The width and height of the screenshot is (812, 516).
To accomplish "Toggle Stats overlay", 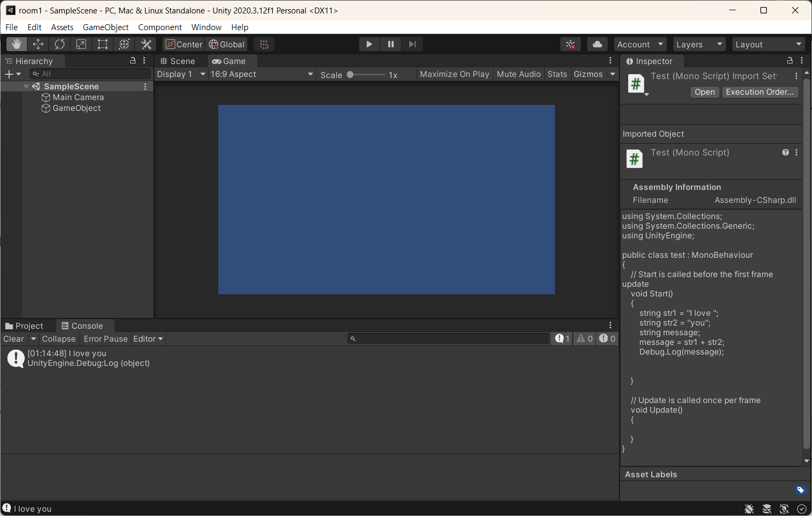I will click(x=557, y=74).
